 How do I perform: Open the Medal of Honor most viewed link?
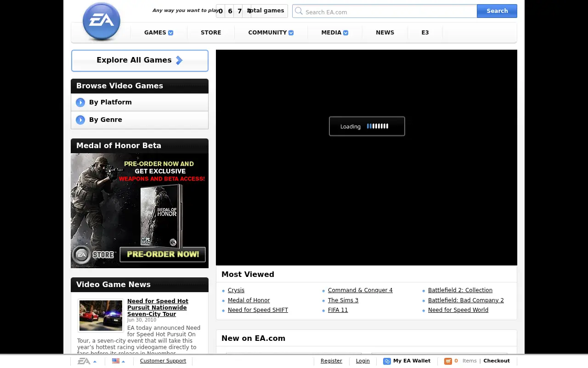click(249, 300)
